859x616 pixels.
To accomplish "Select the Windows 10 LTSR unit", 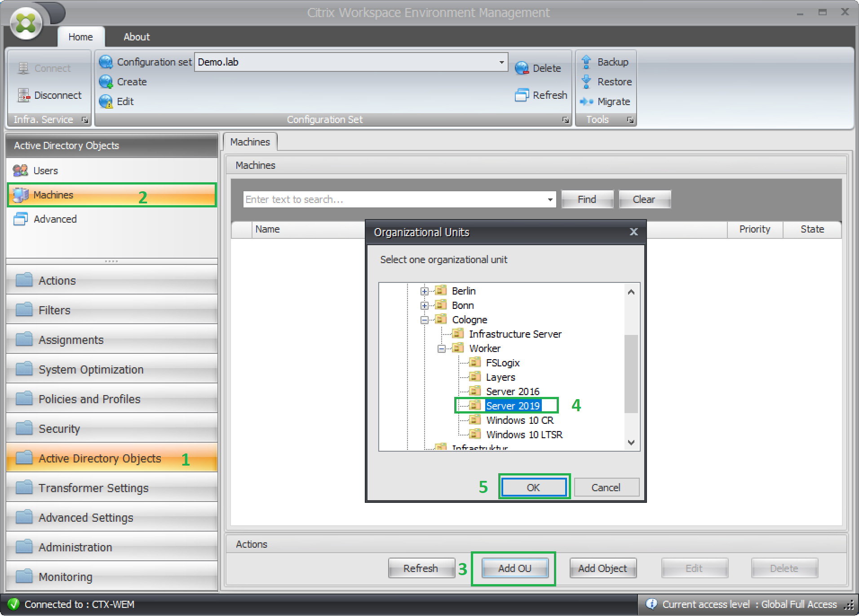I will 524,435.
